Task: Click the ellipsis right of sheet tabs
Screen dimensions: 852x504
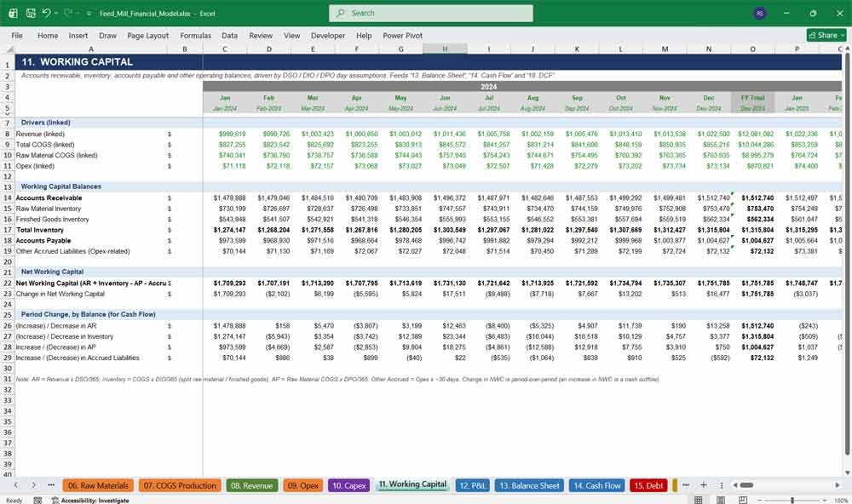Action: (686, 485)
